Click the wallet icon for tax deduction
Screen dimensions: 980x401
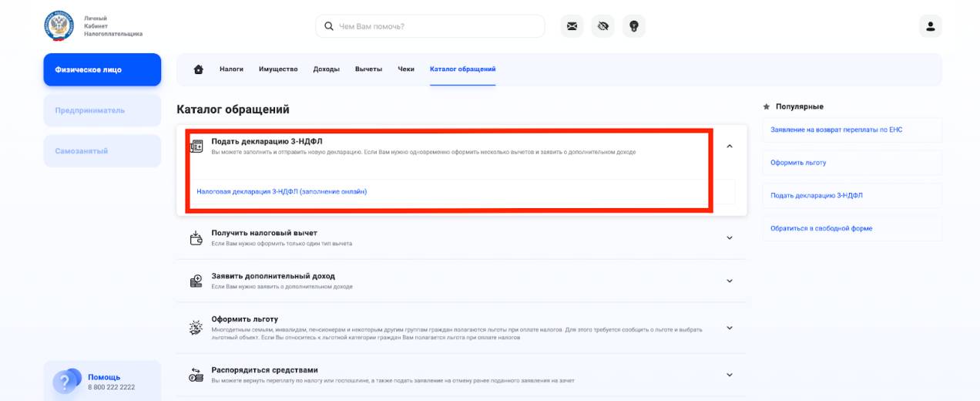pyautogui.click(x=196, y=238)
